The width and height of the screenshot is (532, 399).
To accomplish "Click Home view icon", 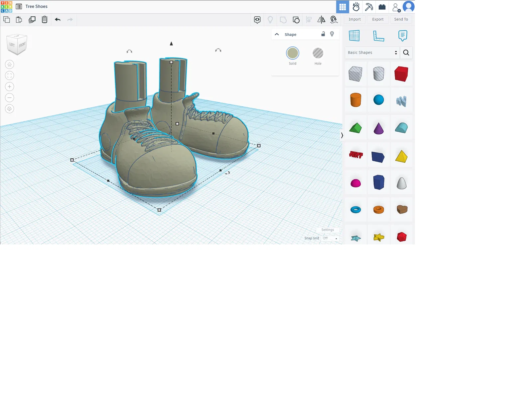I will [10, 65].
